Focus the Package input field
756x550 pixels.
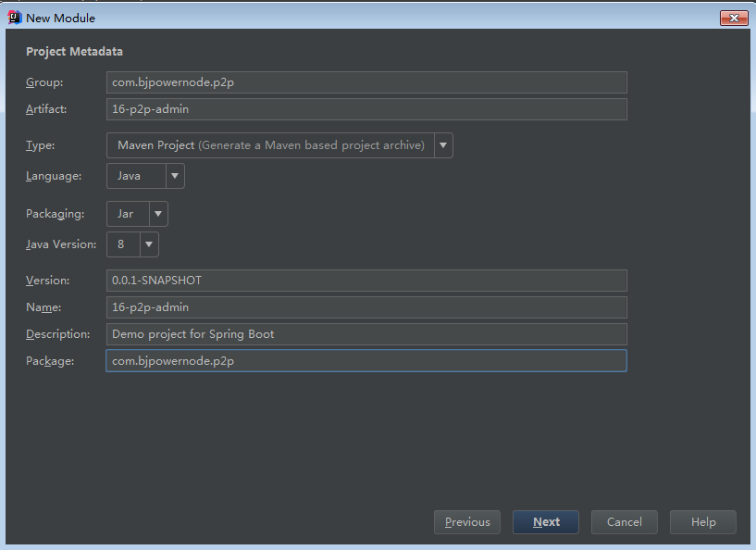pyautogui.click(x=366, y=361)
